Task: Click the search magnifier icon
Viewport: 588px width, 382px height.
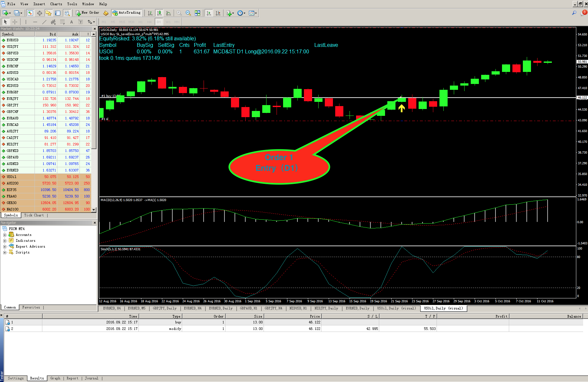Action: 574,13
